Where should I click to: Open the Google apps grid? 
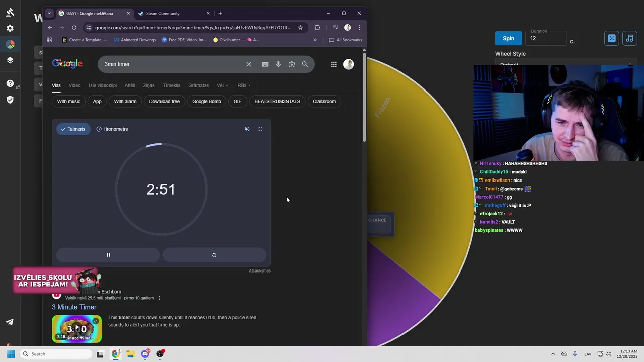(x=334, y=64)
